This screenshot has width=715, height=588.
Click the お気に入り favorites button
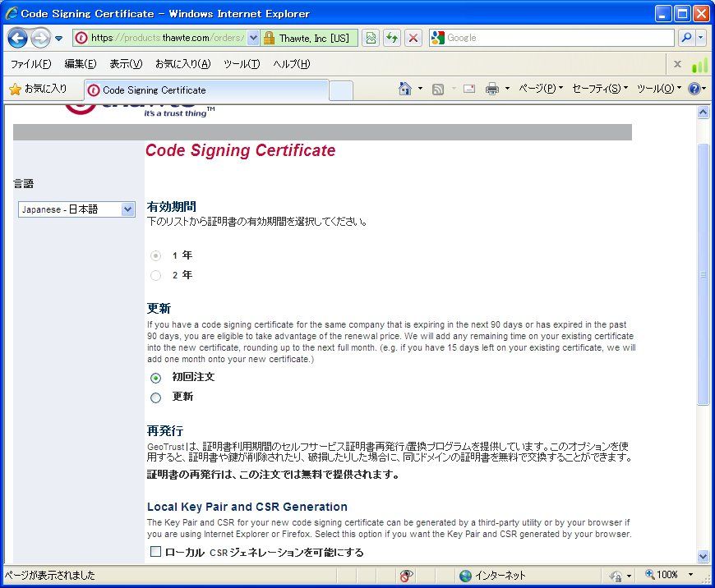(x=38, y=89)
